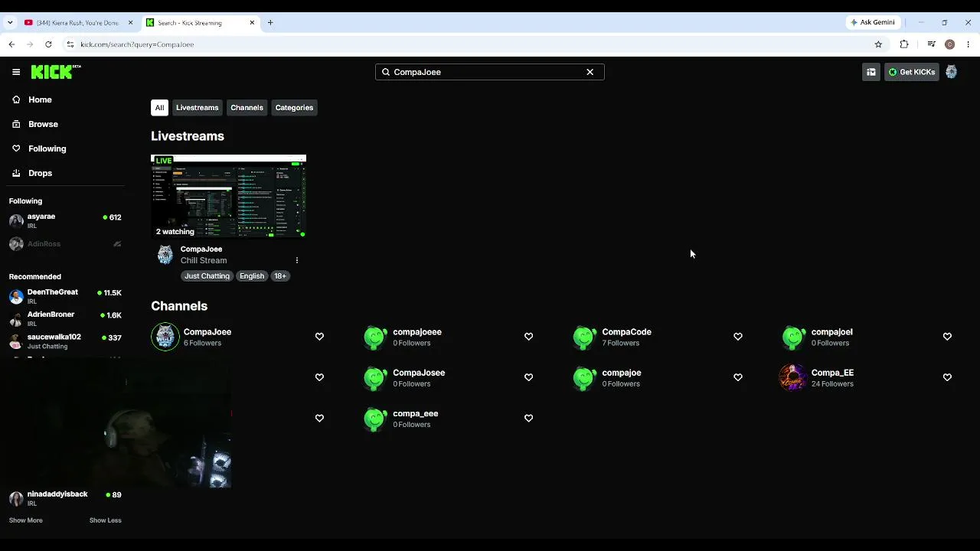Screen dimensions: 980x551
Task: Open compajoe channel avatar
Action: click(584, 377)
